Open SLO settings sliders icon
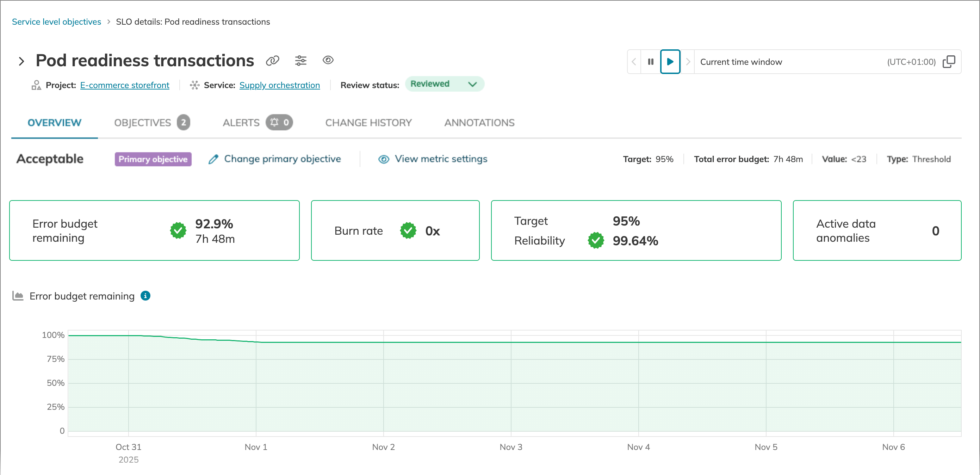This screenshot has height=475, width=980. point(300,61)
